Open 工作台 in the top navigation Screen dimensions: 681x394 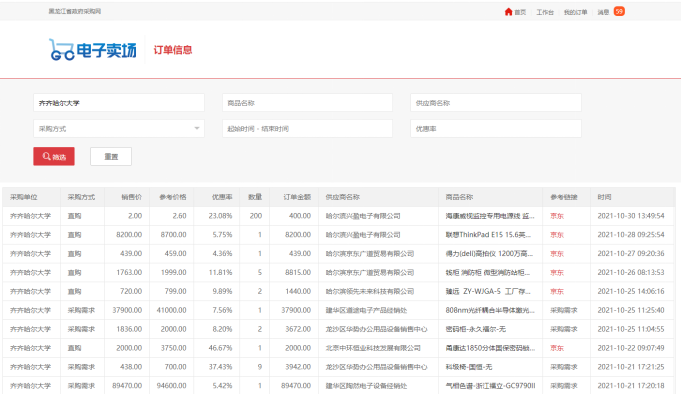(545, 12)
